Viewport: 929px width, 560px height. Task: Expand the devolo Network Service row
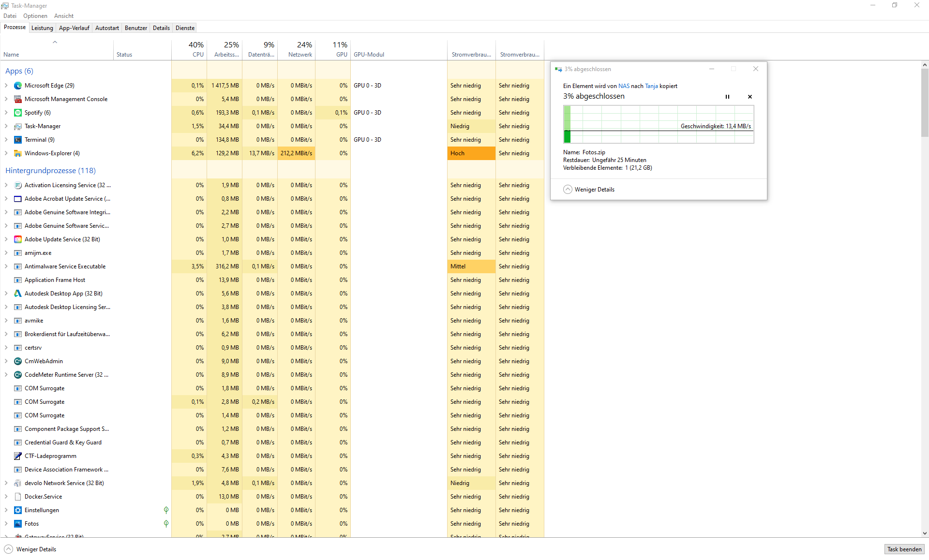pyautogui.click(x=6, y=483)
